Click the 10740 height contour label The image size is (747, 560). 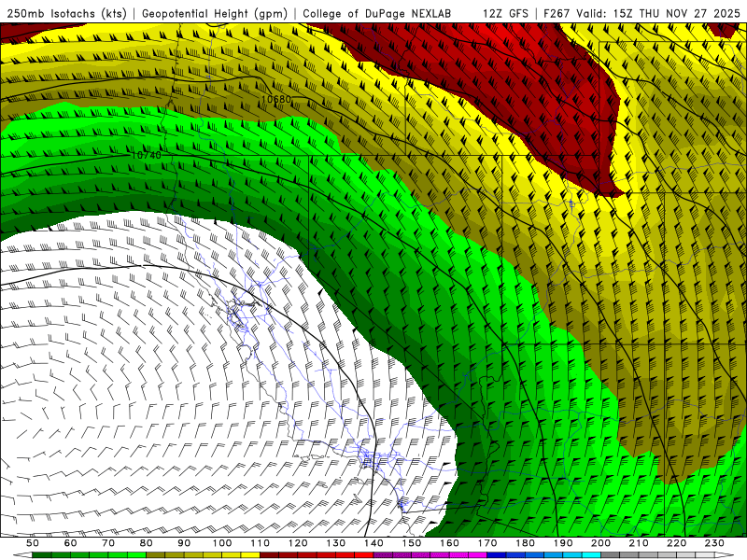pos(147,155)
